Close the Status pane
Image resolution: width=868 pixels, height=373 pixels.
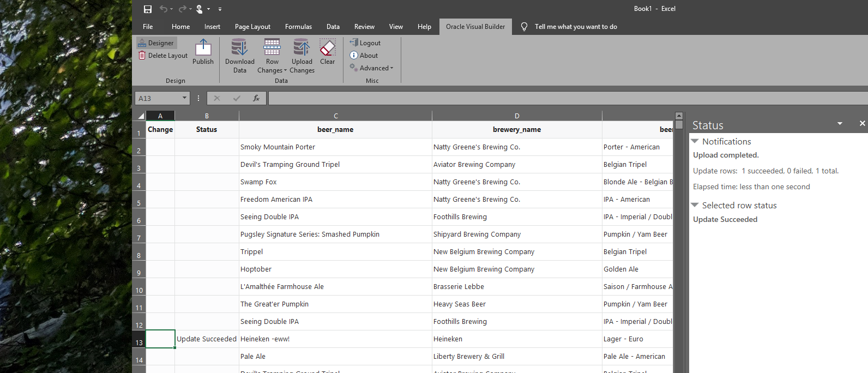863,124
